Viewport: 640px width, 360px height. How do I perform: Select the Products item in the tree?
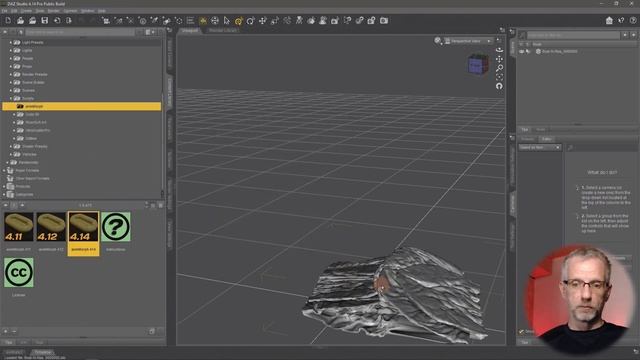tap(23, 186)
